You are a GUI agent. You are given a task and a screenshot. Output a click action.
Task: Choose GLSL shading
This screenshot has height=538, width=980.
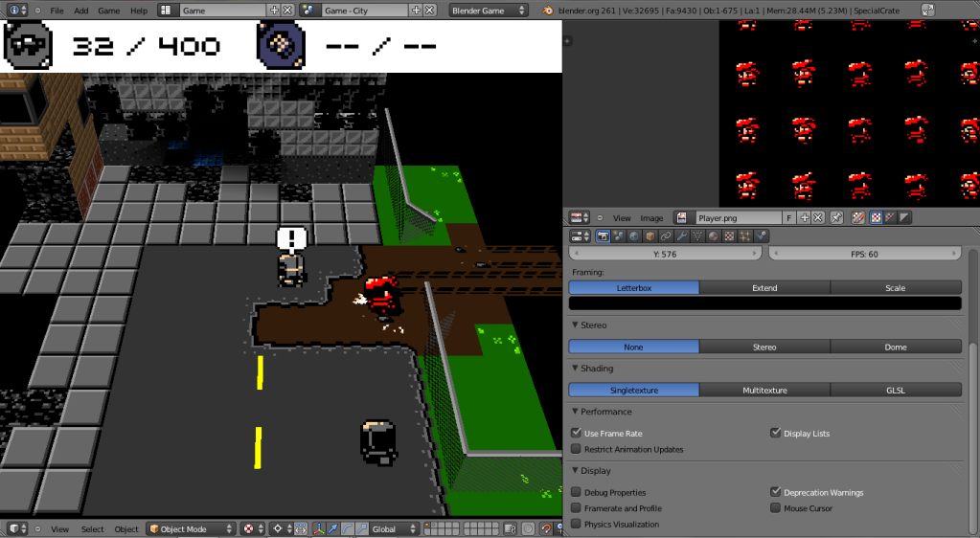point(896,390)
